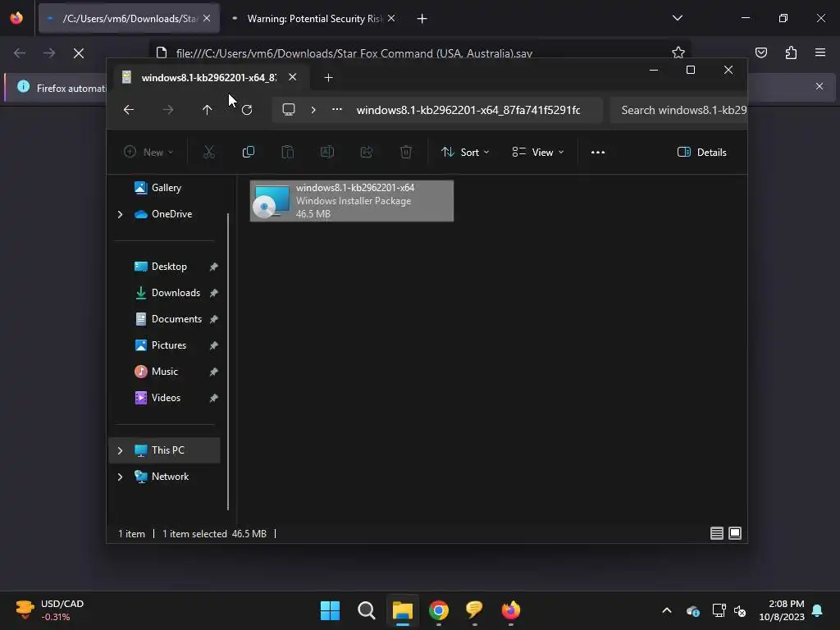Select the windows8.1-kb2962201 Explorer tab
Image resolution: width=840 pixels, height=630 pixels.
209,78
